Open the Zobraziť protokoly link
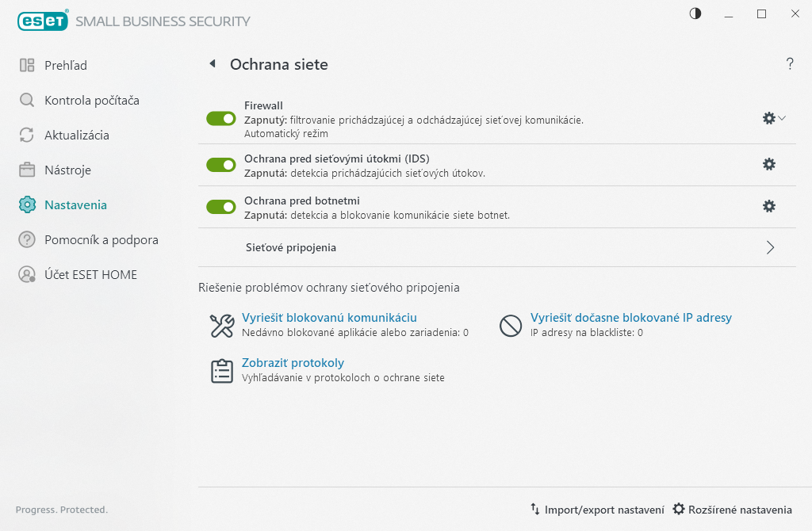Screen dimensions: 812x531 (x=293, y=363)
